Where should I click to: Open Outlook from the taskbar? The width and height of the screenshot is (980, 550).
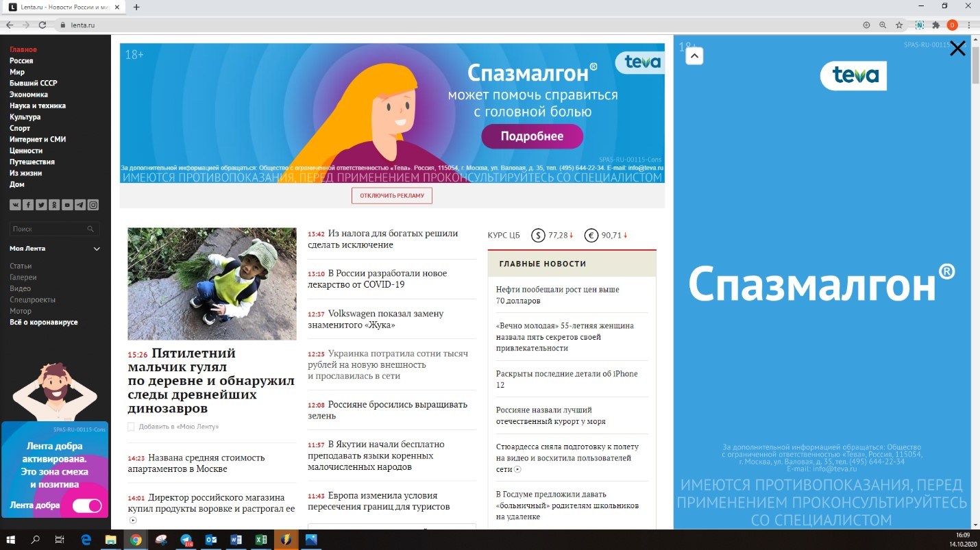tap(211, 540)
